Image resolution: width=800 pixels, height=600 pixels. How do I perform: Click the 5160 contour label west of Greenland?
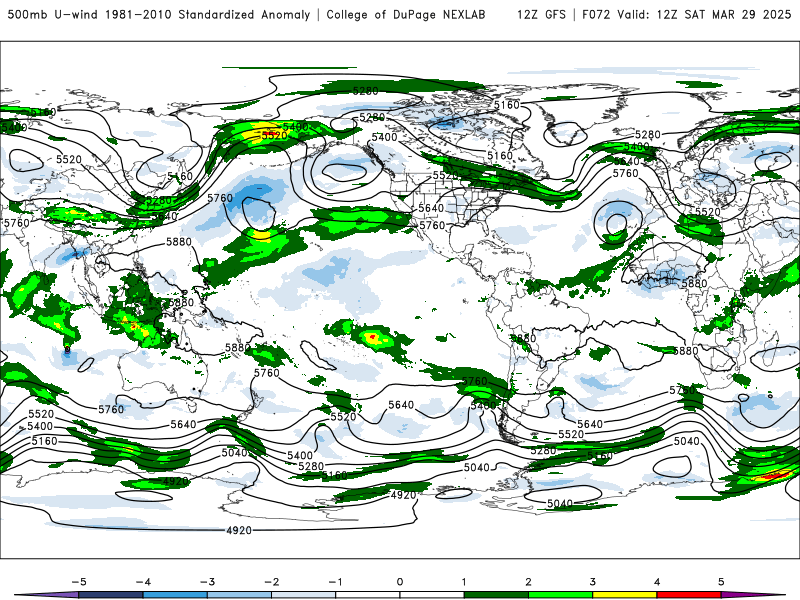pos(507,105)
